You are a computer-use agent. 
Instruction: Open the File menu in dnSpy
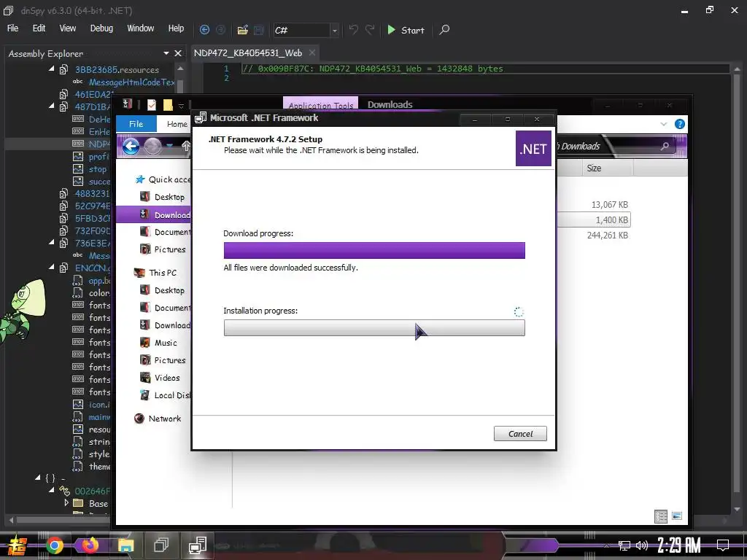click(13, 28)
